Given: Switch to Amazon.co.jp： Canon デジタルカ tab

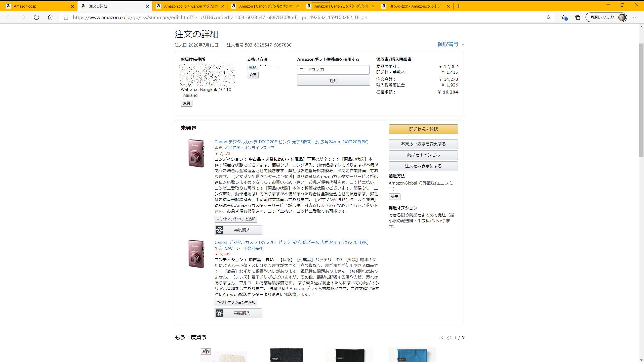Looking at the screenshot, I should point(190,6).
